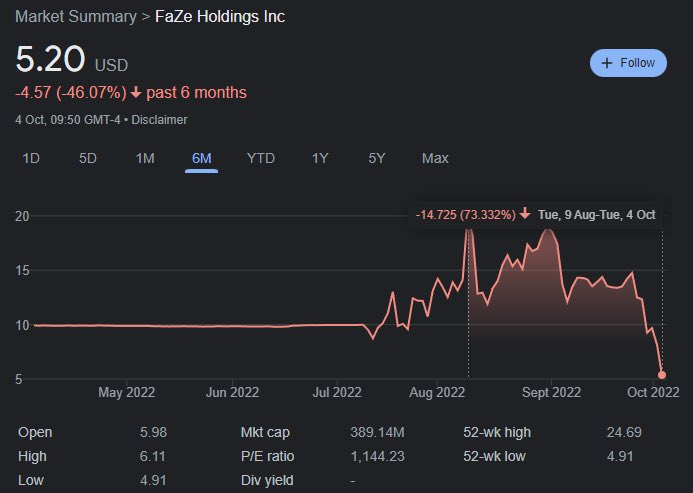Click the Low value 4.91 in the left column
The image size is (693, 493).
point(153,480)
